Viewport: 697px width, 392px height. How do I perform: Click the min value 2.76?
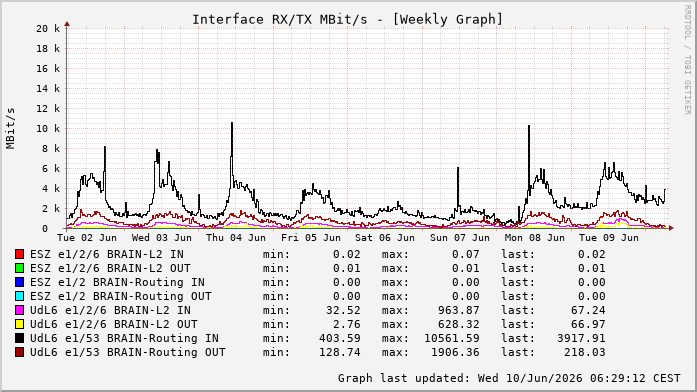[347, 324]
